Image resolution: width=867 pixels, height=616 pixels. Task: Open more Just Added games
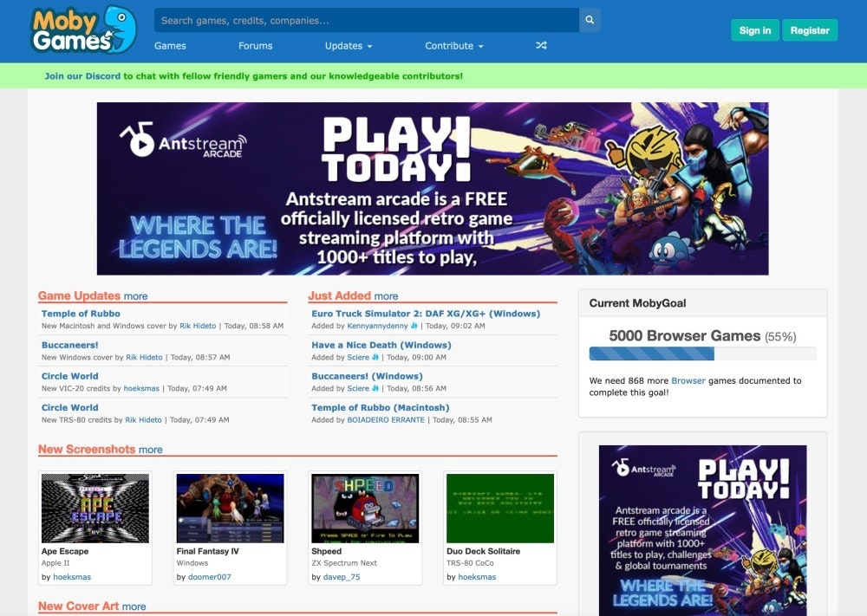386,296
